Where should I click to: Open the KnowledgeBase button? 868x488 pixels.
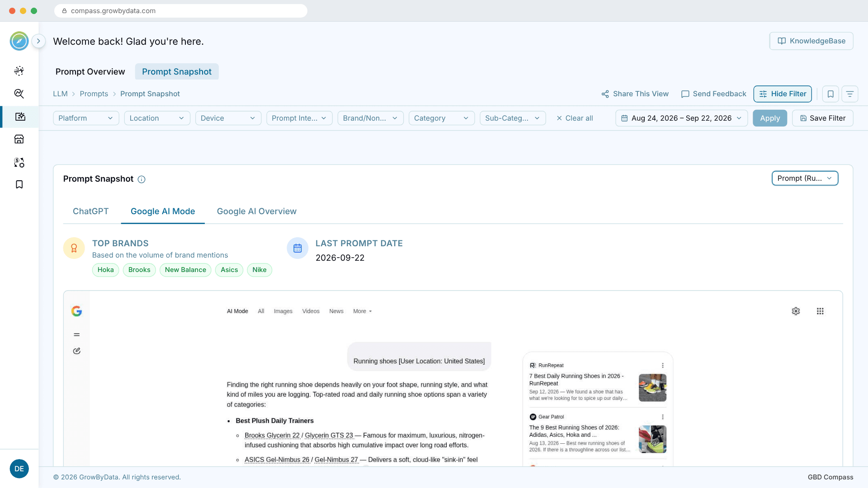pos(811,41)
